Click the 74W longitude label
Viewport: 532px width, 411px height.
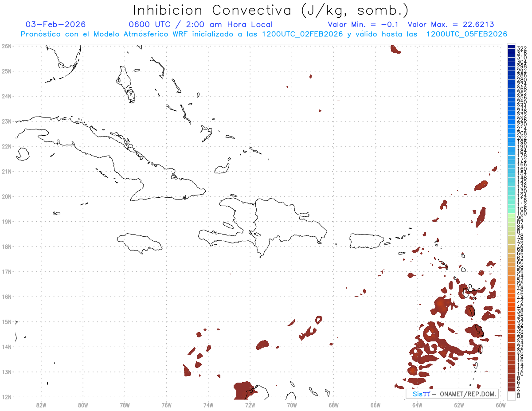pos(208,404)
